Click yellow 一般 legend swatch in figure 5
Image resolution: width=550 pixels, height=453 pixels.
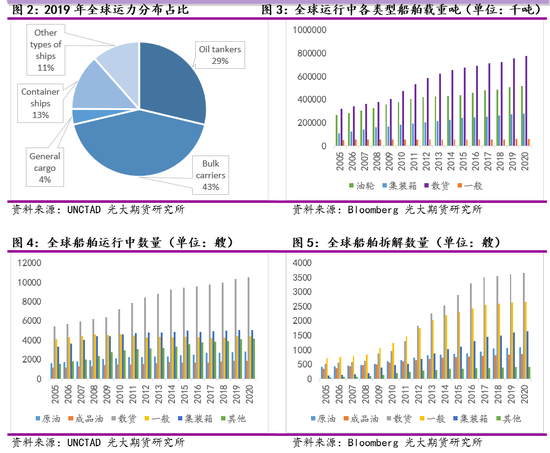pos(422,418)
